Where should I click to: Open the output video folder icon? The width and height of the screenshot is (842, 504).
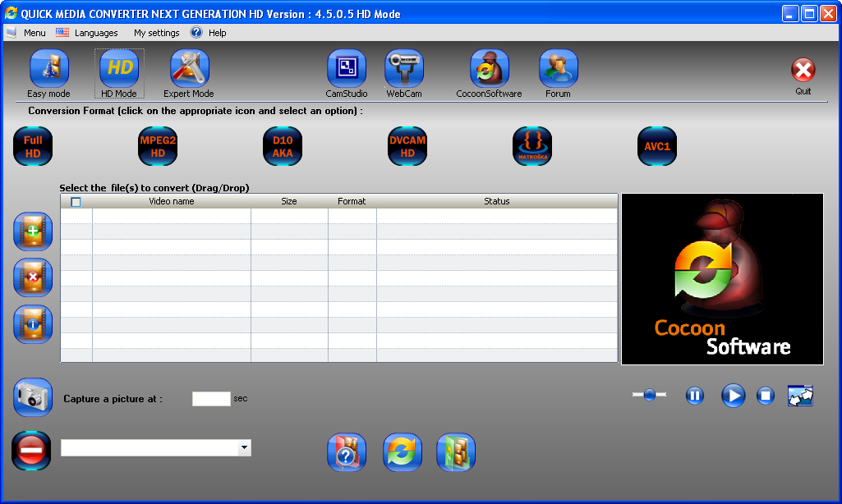point(456,452)
